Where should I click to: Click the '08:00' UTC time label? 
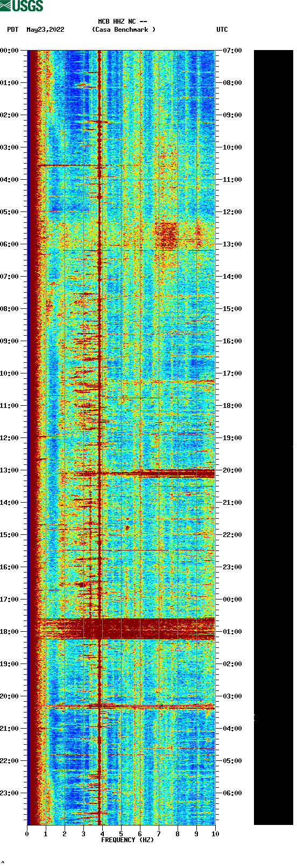point(232,83)
